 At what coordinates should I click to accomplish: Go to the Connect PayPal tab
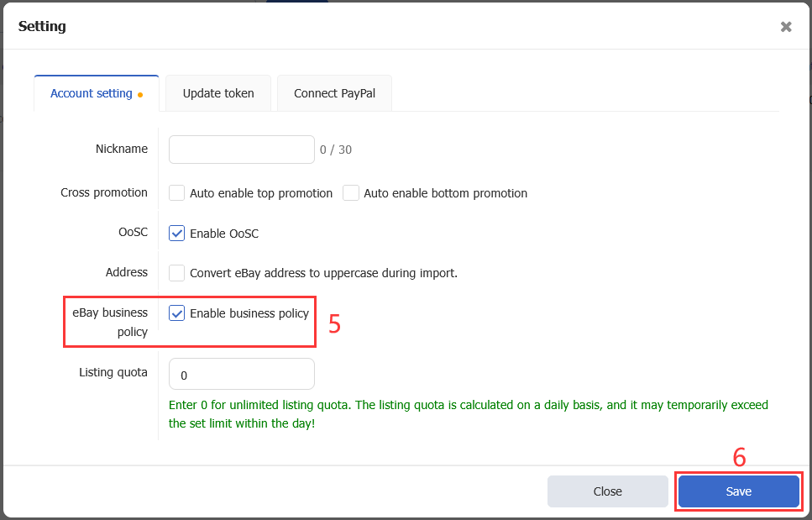334,93
